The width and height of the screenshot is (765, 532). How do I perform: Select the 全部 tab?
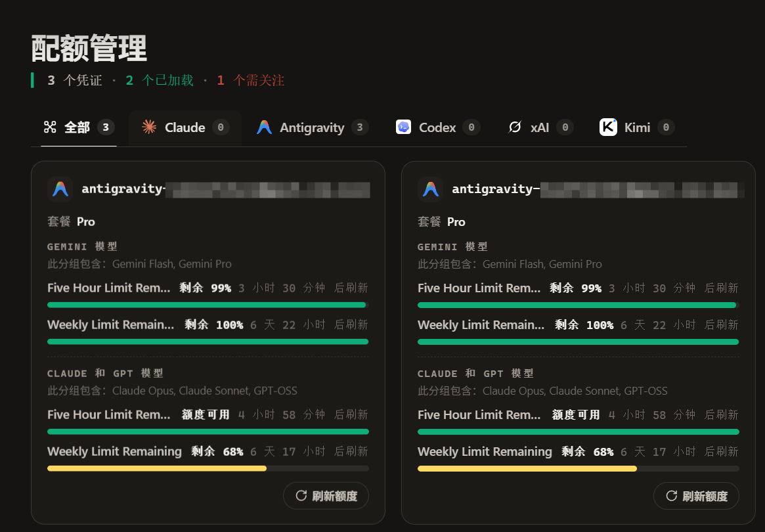(x=79, y=127)
